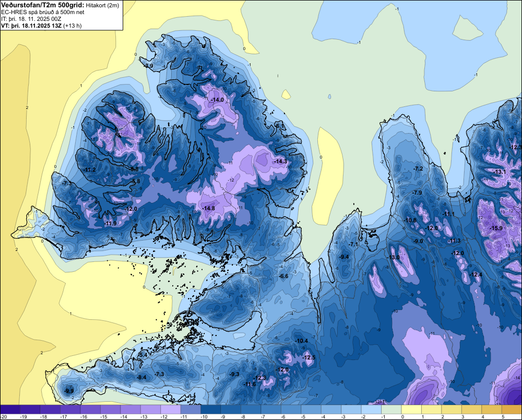Viewport: 522px width, 420px height.
Task: Click the temperature value "-13.1"
Action: 500,172
